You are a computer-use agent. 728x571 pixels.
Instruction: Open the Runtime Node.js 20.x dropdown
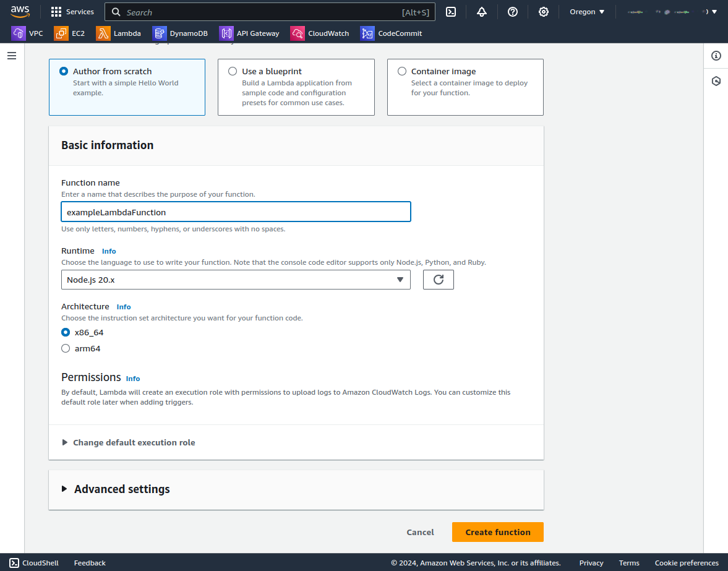pos(236,280)
